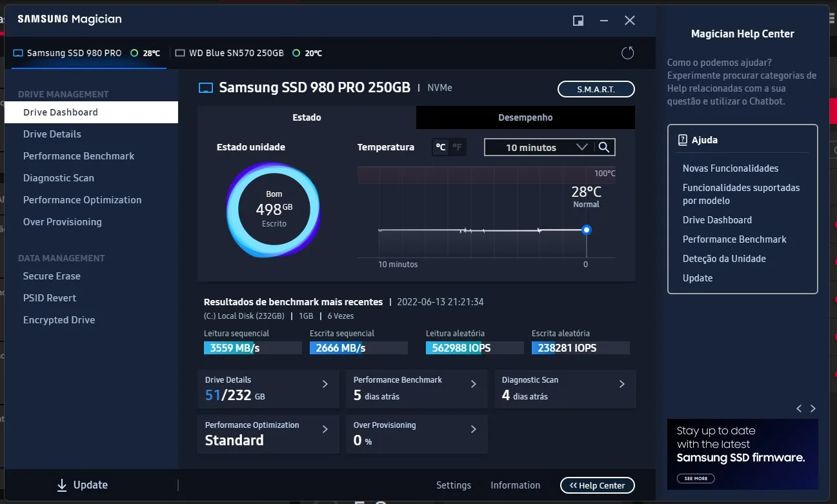This screenshot has width=837, height=504.
Task: Open Novas Funcionalidades help topic
Action: click(731, 168)
